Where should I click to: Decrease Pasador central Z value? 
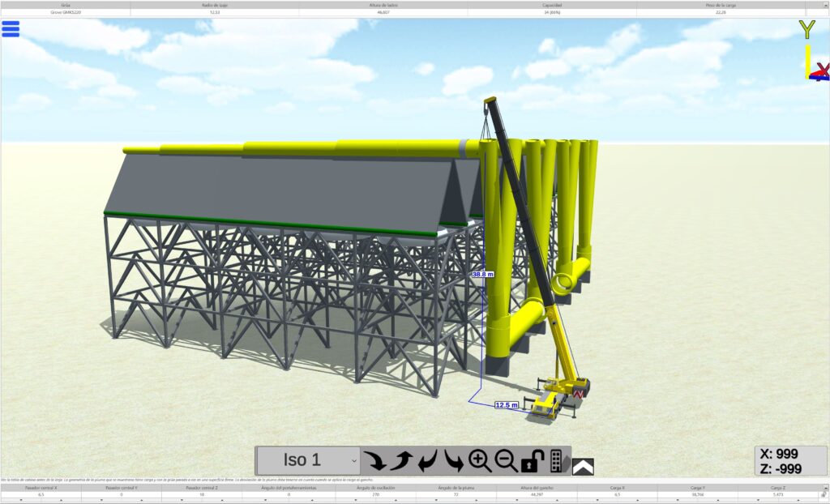pos(182,500)
